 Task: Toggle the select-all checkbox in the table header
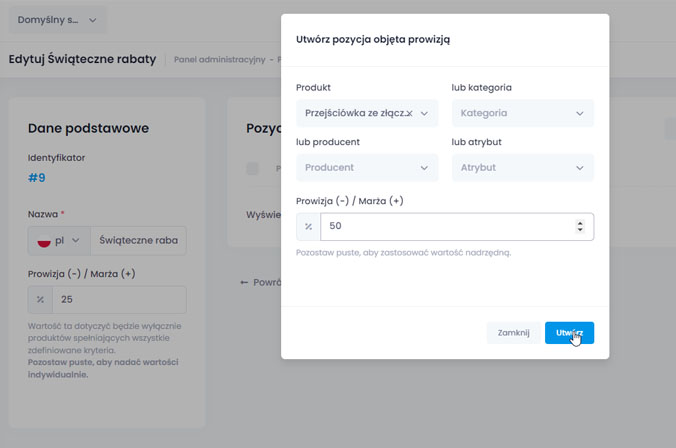(252, 168)
